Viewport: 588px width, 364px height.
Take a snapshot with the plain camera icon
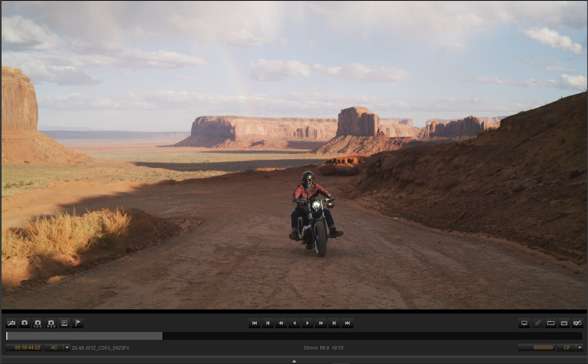(25, 323)
